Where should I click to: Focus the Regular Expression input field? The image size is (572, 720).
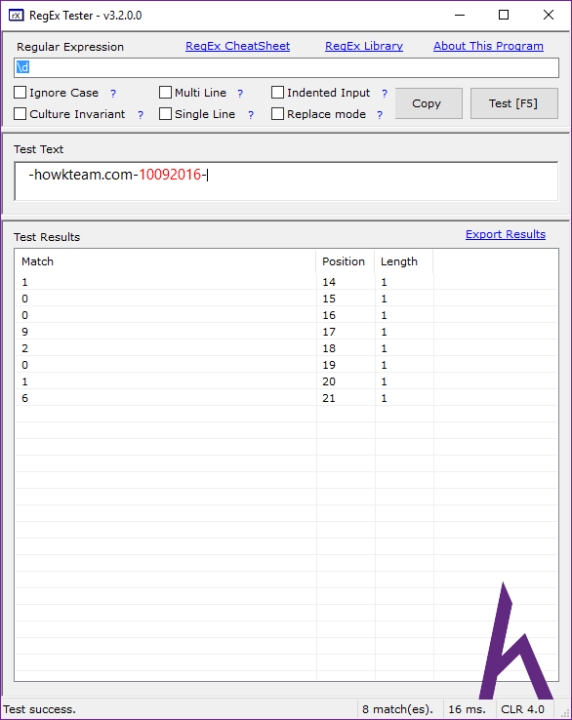tap(286, 68)
